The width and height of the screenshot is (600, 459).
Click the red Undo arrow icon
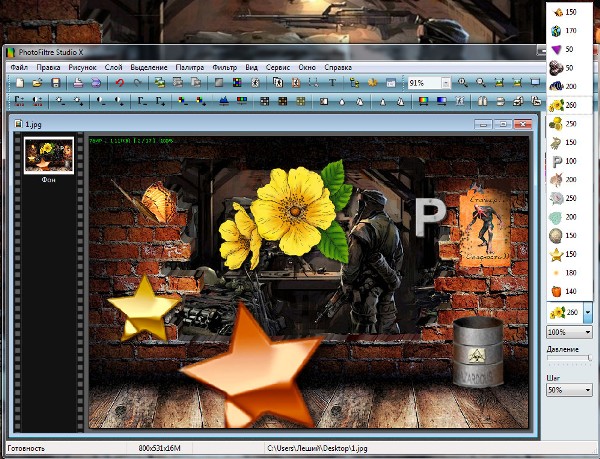point(120,82)
